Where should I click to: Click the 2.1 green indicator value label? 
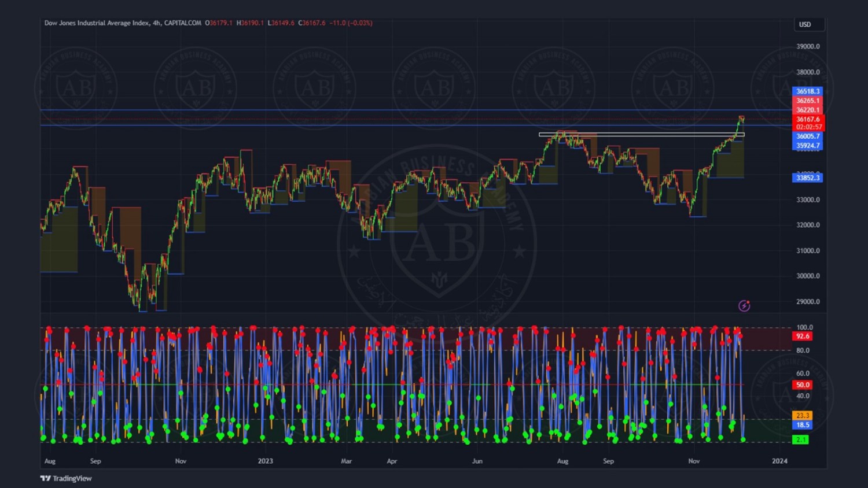coord(800,439)
